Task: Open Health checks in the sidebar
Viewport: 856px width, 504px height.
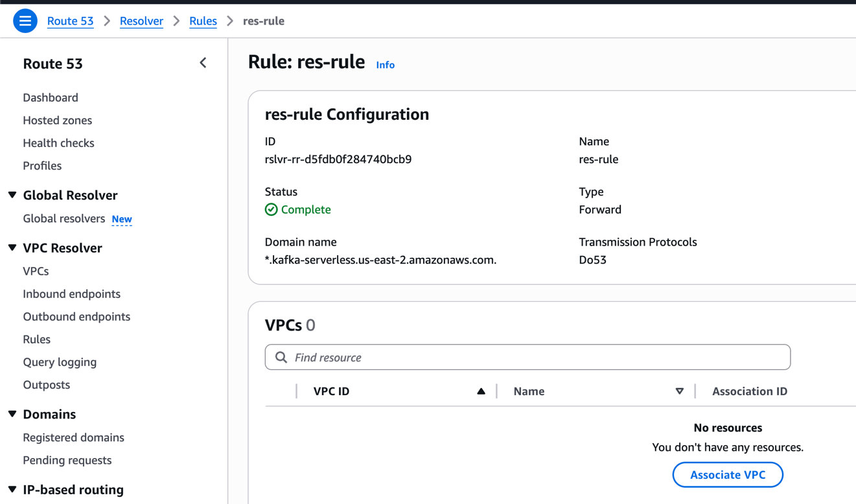Action: [x=58, y=143]
